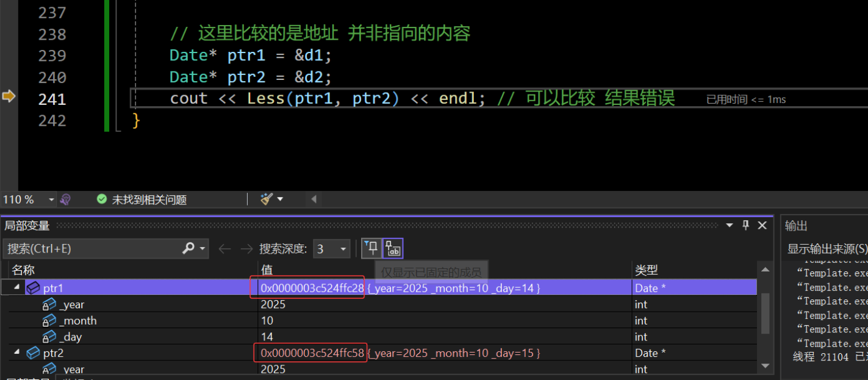The image size is (868, 380).
Task: Open the code cleanup profile dropdown arrow
Action: [x=280, y=199]
